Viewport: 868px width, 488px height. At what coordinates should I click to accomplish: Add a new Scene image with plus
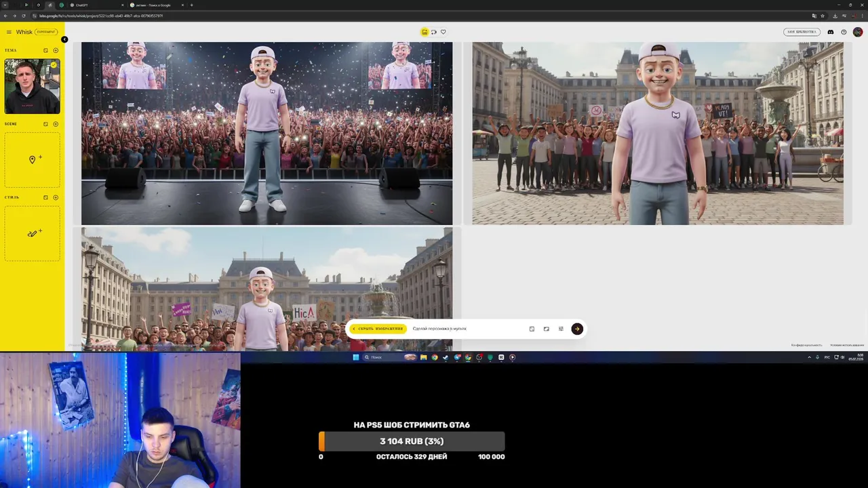pos(56,124)
